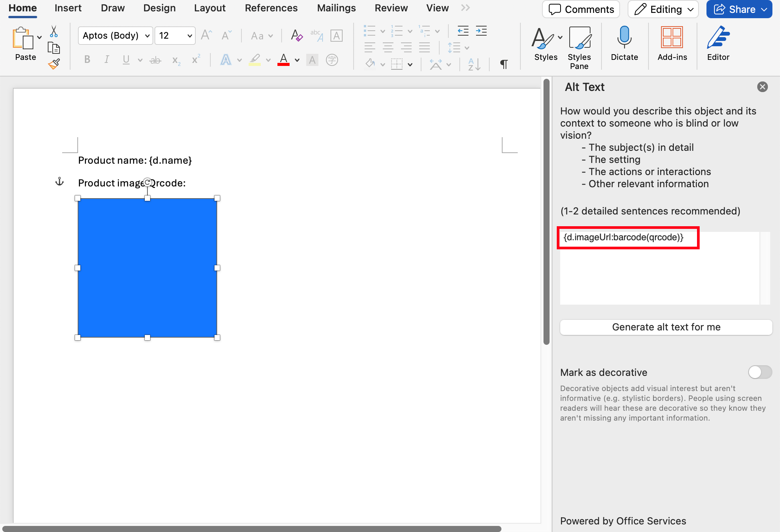The height and width of the screenshot is (532, 780).
Task: Click the red font color swatch
Action: click(283, 59)
